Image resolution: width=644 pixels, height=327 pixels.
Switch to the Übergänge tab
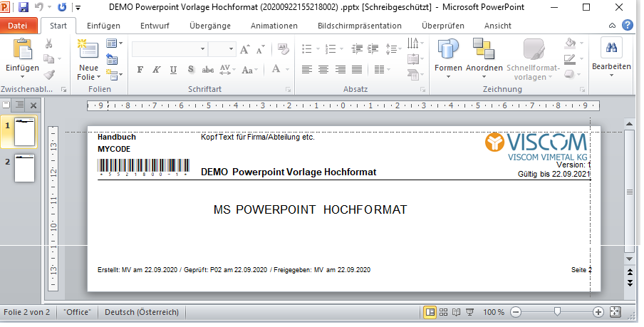pyautogui.click(x=210, y=26)
